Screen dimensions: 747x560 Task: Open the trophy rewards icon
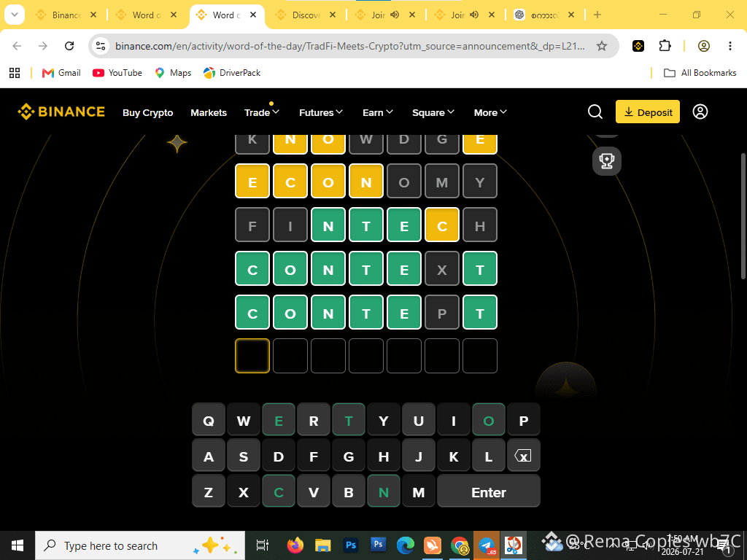pos(606,161)
